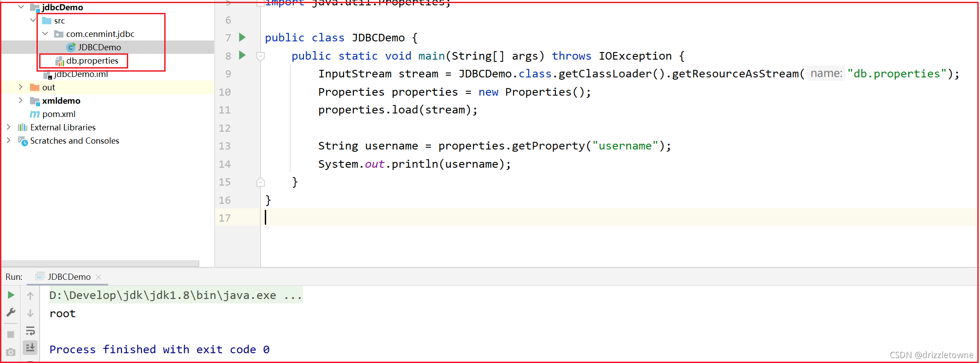
Task: Collapse the jdbcDemo module node
Action: point(21,7)
